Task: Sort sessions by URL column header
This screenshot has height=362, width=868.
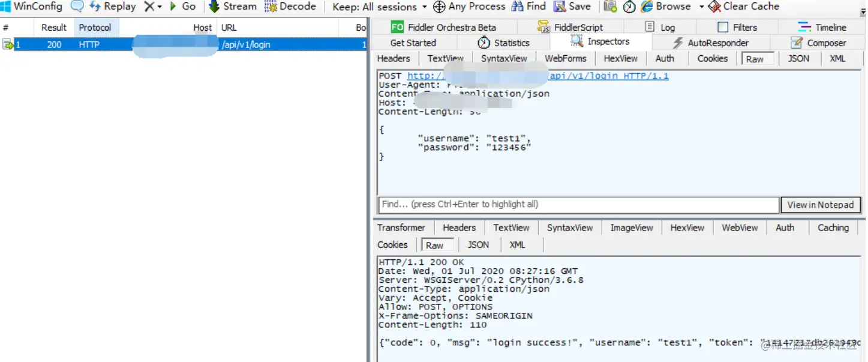Action: [229, 28]
